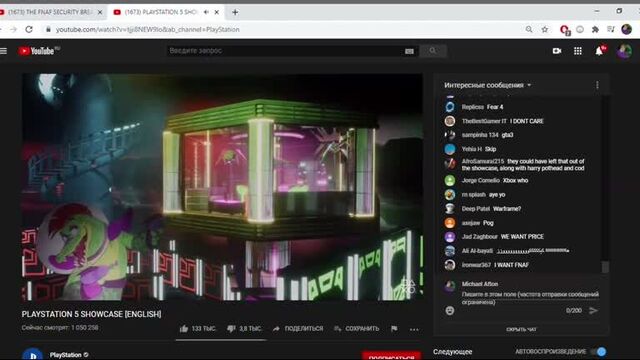
Task: Open the red extension icon in toolbar
Action: pos(564,29)
